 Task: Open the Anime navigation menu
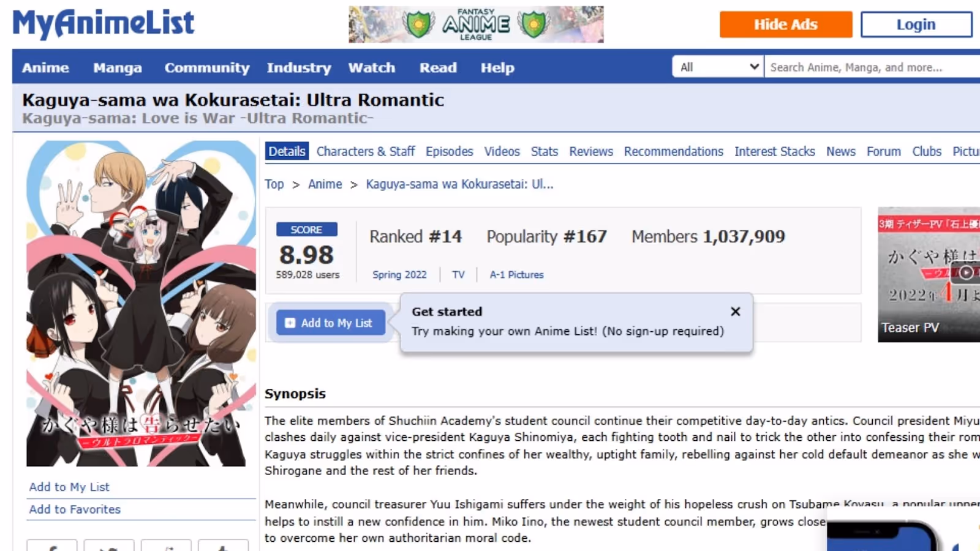(45, 67)
